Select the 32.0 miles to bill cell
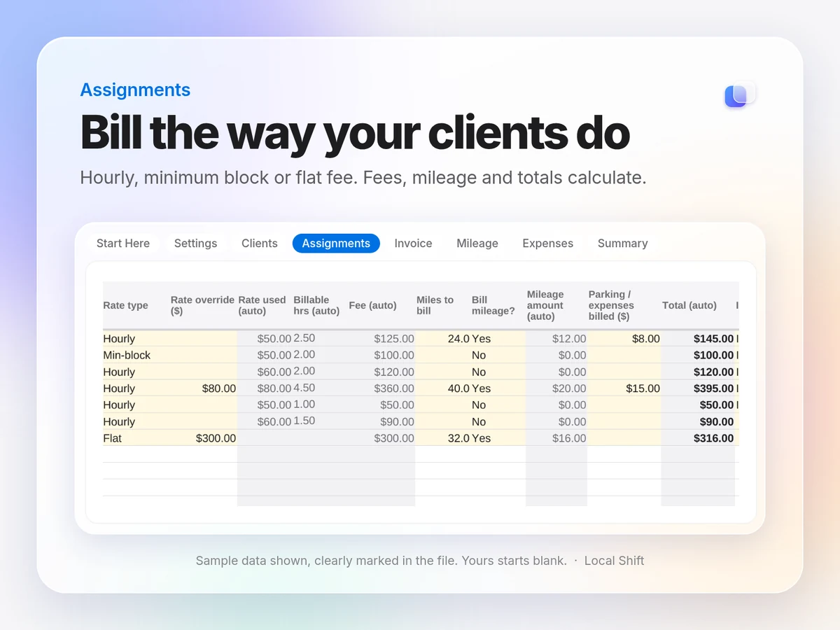 (443, 438)
